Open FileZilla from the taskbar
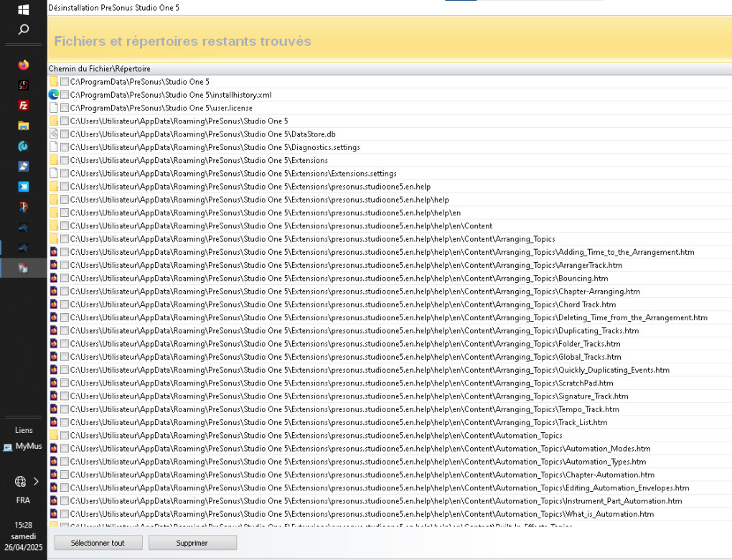732x560 pixels. (24, 106)
